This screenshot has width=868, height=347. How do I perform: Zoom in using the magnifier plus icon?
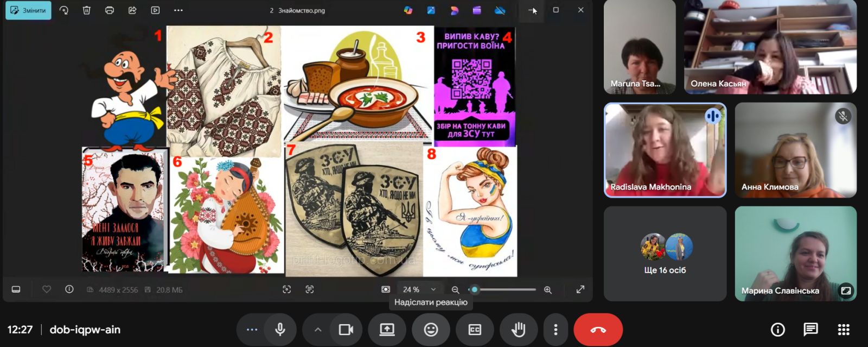[x=548, y=290]
